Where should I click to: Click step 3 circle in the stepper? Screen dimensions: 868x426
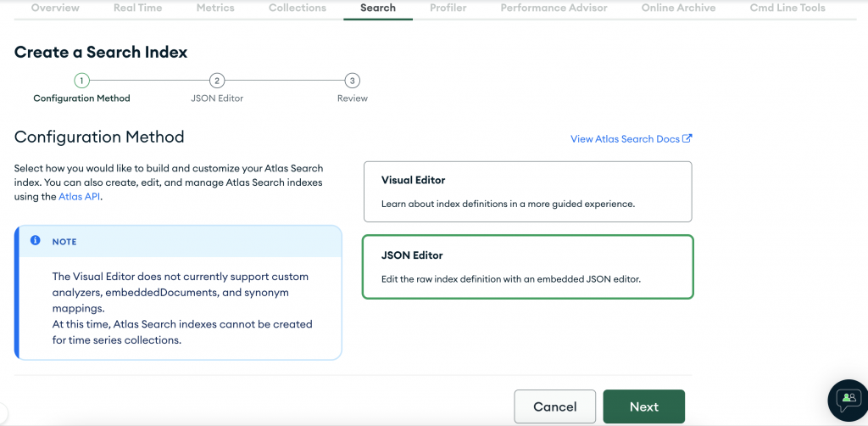[352, 81]
